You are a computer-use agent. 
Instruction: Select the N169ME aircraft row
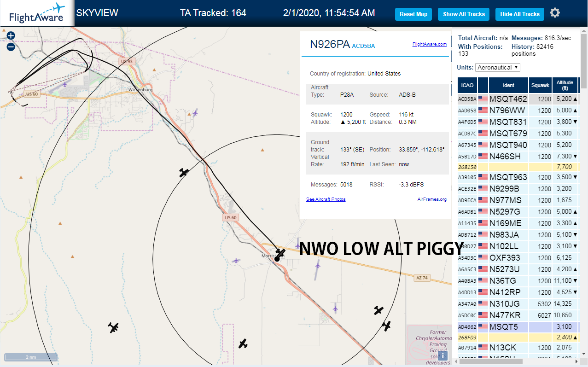tap(518, 223)
